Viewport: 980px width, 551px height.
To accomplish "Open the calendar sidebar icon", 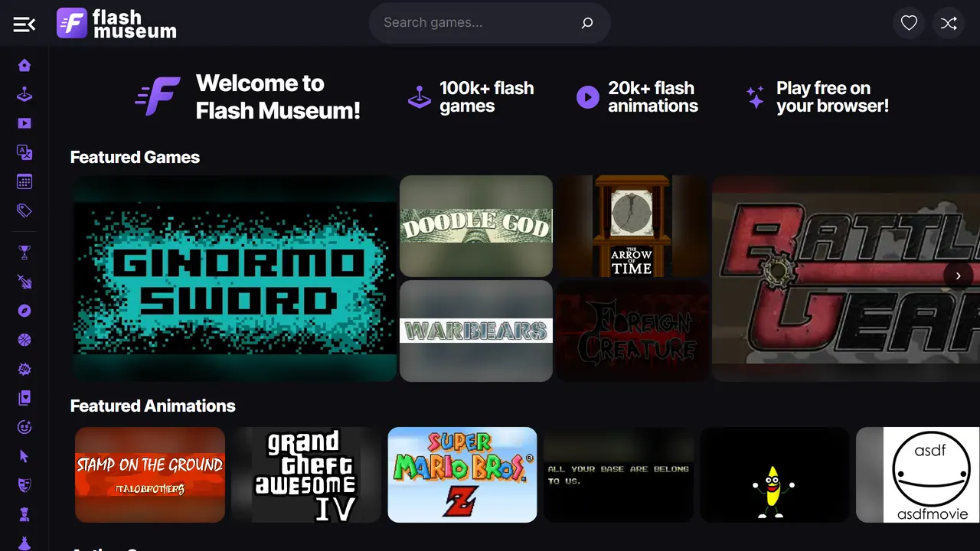I will [x=24, y=181].
